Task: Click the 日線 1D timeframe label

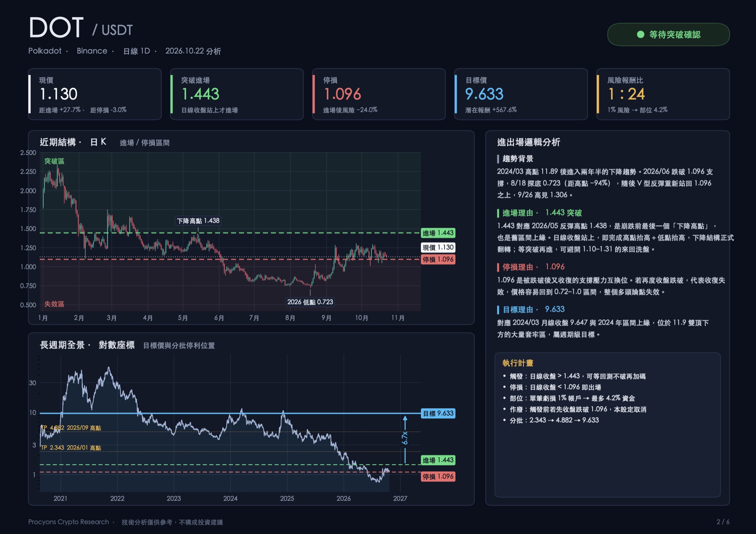Action: (x=136, y=51)
